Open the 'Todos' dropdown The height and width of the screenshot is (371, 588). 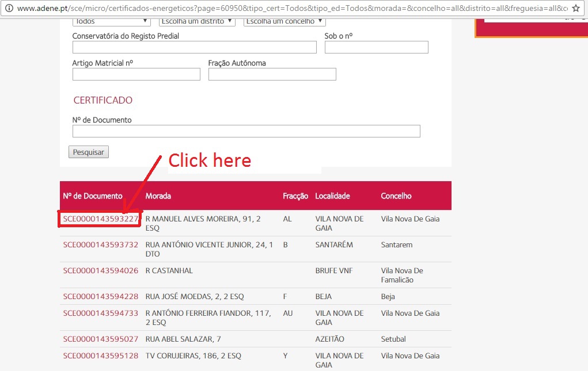tap(111, 22)
